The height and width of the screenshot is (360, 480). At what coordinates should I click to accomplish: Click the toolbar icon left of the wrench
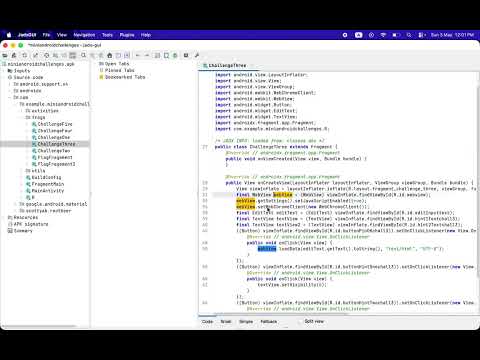tap(186, 55)
